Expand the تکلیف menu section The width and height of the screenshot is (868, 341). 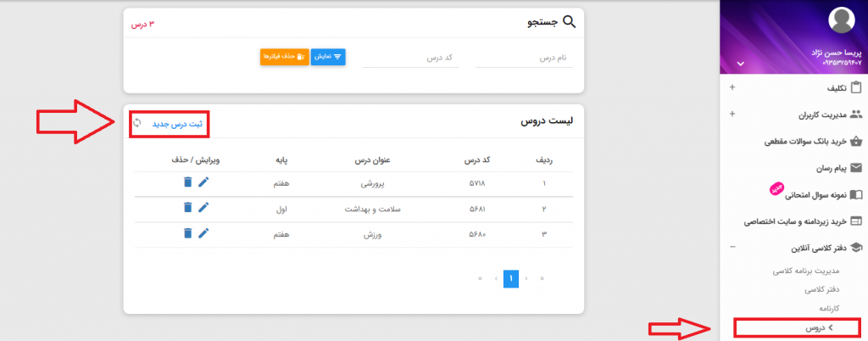point(732,87)
